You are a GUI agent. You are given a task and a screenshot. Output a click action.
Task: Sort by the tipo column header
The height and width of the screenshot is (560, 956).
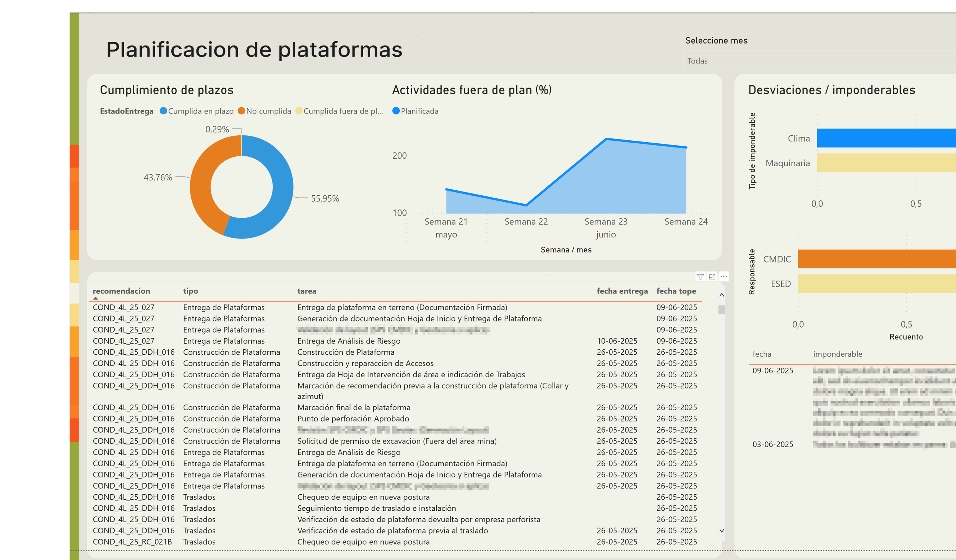point(190,291)
